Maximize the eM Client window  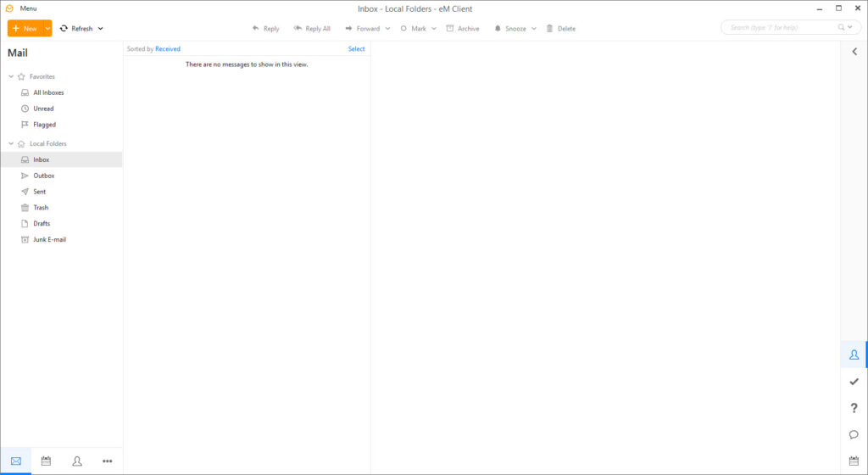[838, 8]
